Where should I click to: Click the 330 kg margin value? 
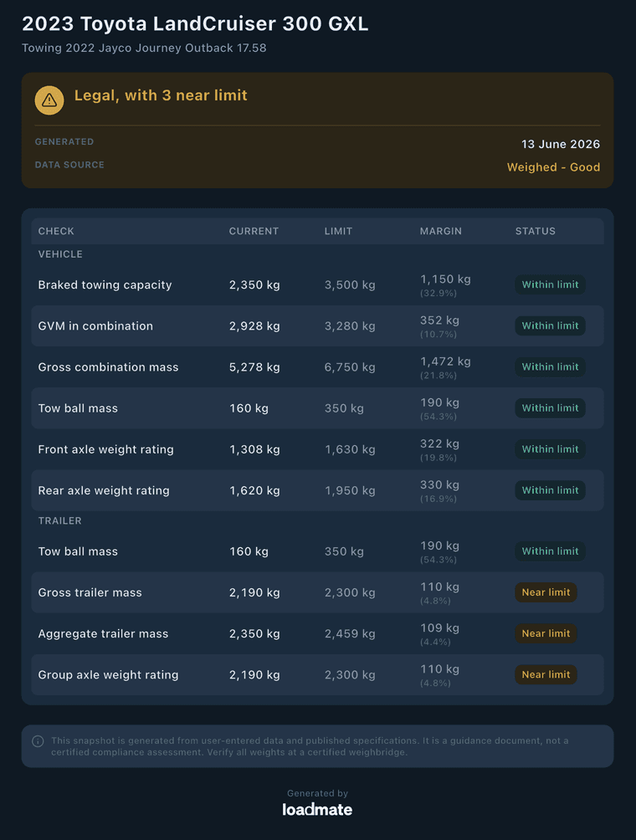(439, 484)
